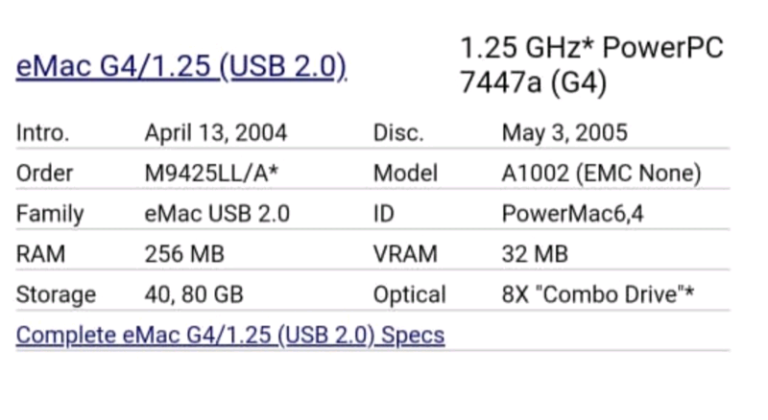Select the PowerMac6,4 identifier text

click(573, 214)
